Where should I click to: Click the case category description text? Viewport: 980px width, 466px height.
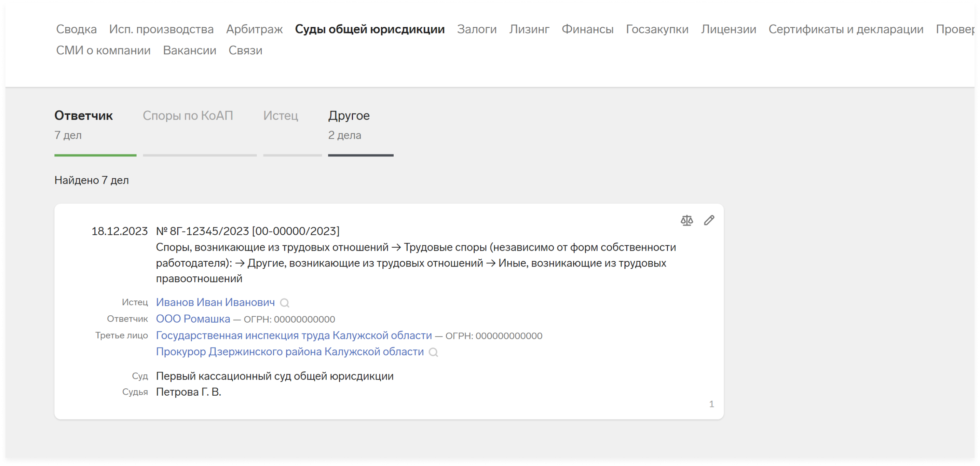pos(416,263)
